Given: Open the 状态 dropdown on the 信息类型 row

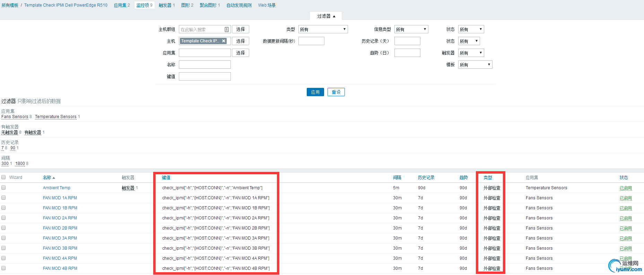Looking at the screenshot, I should 471,29.
